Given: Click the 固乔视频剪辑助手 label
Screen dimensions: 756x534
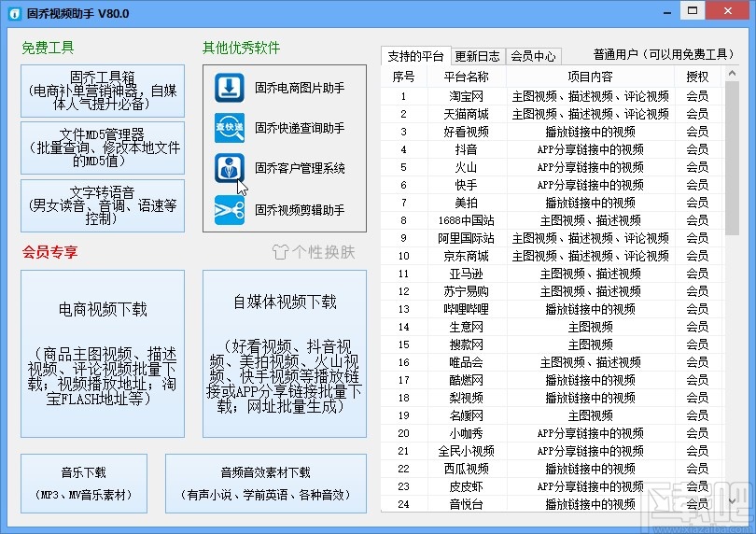Looking at the screenshot, I should click(300, 210).
